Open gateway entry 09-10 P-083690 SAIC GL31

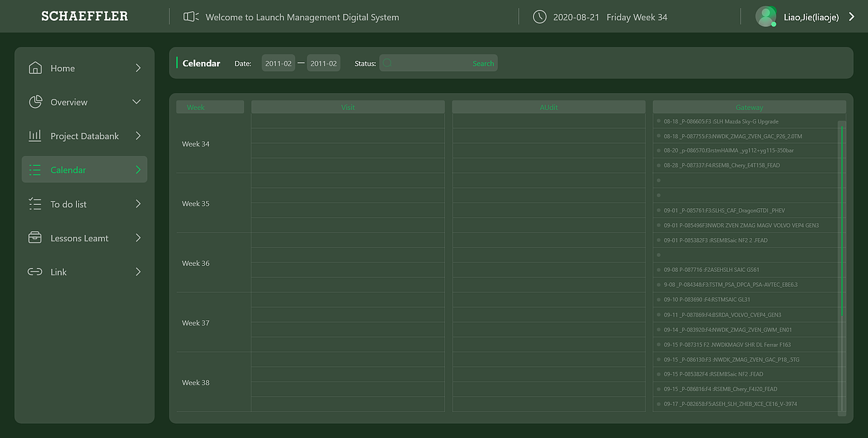[707, 300]
